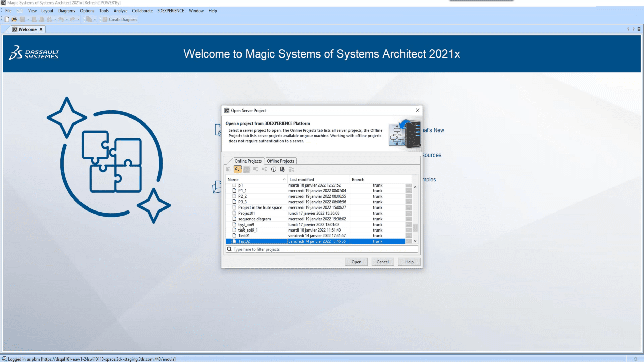Click the collapse-all icon in dialog toolbar
The image size is (644, 362).
tap(265, 169)
